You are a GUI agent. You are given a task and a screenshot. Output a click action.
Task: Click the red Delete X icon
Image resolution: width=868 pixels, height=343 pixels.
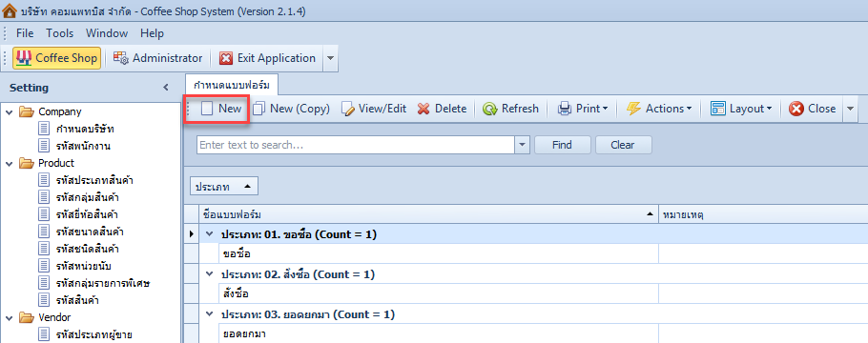click(424, 109)
